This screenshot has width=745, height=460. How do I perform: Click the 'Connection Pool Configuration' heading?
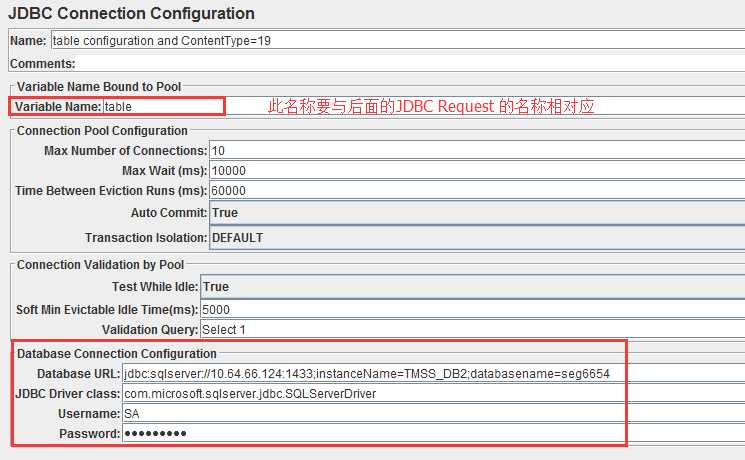tap(102, 131)
